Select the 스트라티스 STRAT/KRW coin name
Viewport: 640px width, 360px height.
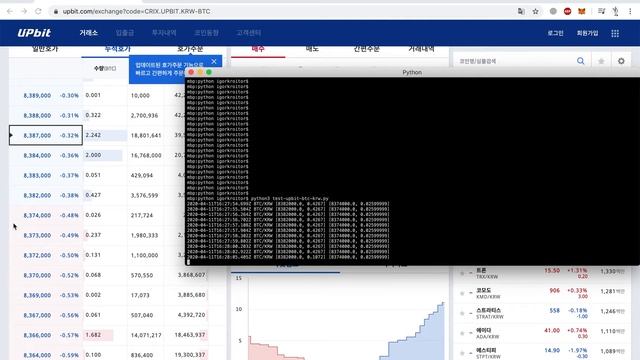[x=490, y=313]
